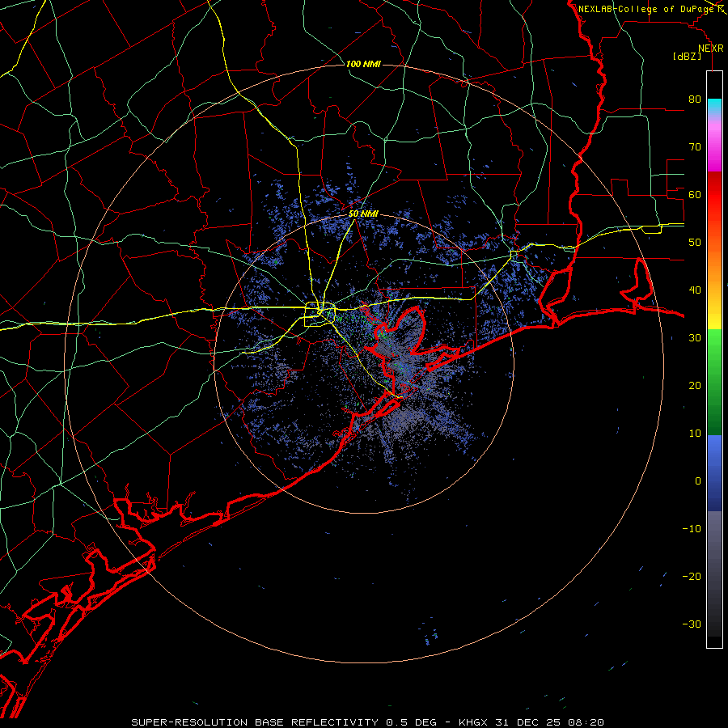The height and width of the screenshot is (728, 728).
Task: Click the NEXR label above the color scale
Action: (x=710, y=49)
